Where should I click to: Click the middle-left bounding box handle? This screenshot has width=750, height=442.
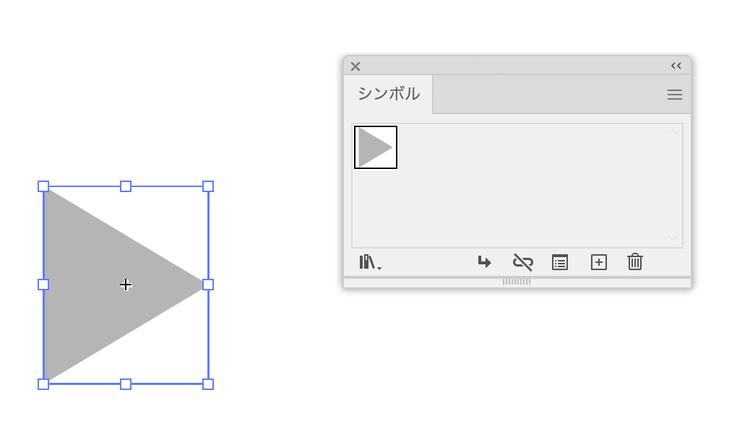click(43, 285)
